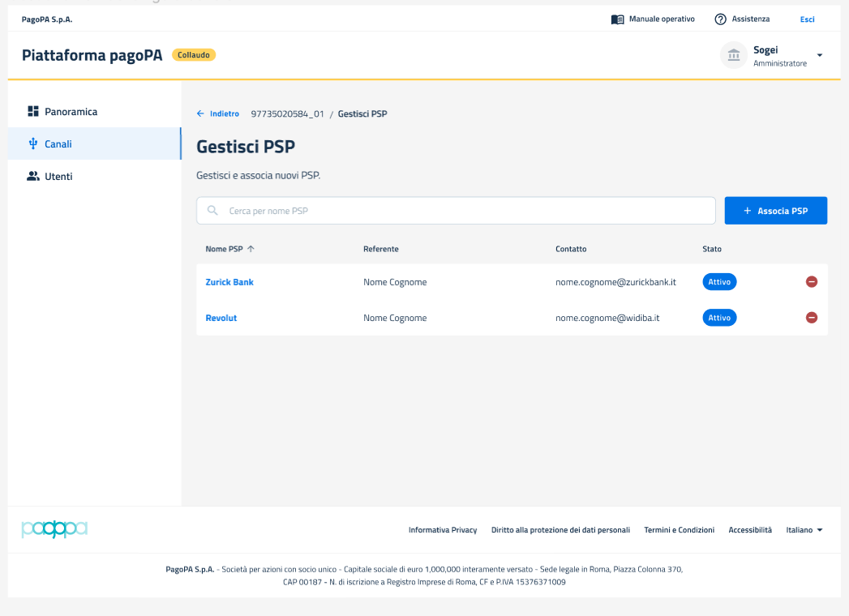Click Esci to log out
The image size is (849, 616).
[807, 19]
